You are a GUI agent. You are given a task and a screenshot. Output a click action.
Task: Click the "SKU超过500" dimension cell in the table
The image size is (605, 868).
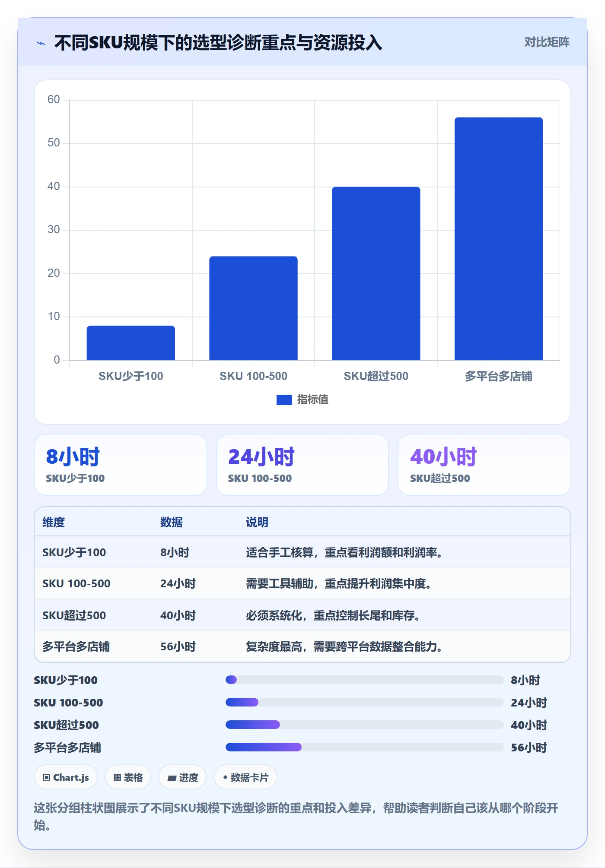point(74,615)
